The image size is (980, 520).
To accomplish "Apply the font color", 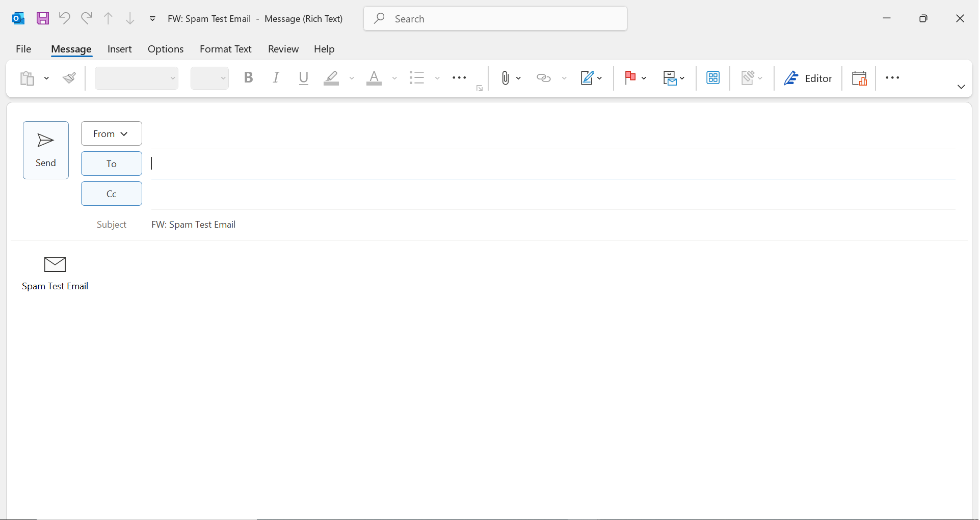I will tap(374, 78).
